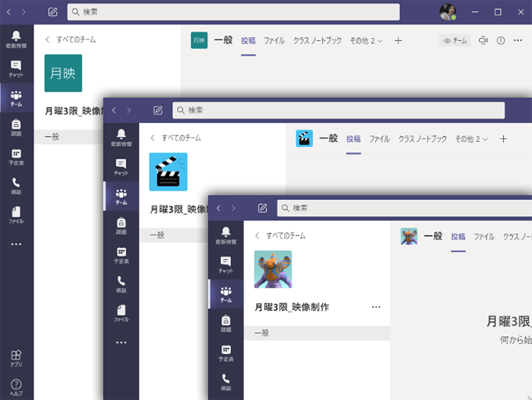Open Calls in middle window sidebar
532x400 pixels.
click(121, 284)
